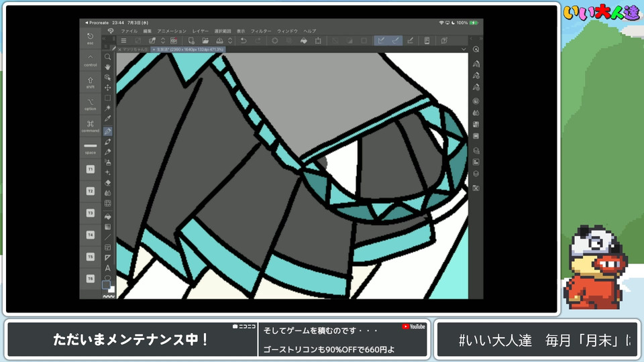Image resolution: width=644 pixels, height=362 pixels.
Task: Open the アニメーション menu
Action: pyautogui.click(x=172, y=32)
